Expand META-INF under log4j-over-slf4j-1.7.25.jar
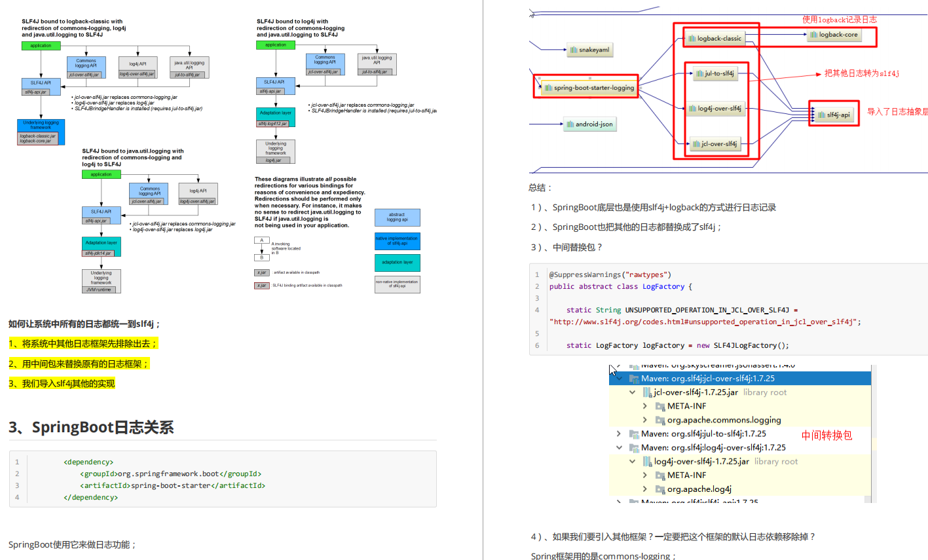Image resolution: width=928 pixels, height=560 pixels. point(645,475)
